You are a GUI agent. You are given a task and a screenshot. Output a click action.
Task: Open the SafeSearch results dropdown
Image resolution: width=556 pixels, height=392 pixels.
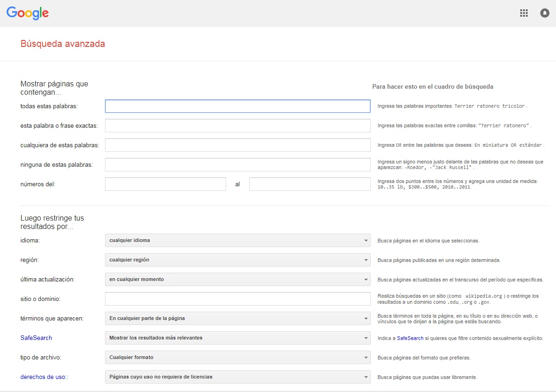(x=237, y=338)
